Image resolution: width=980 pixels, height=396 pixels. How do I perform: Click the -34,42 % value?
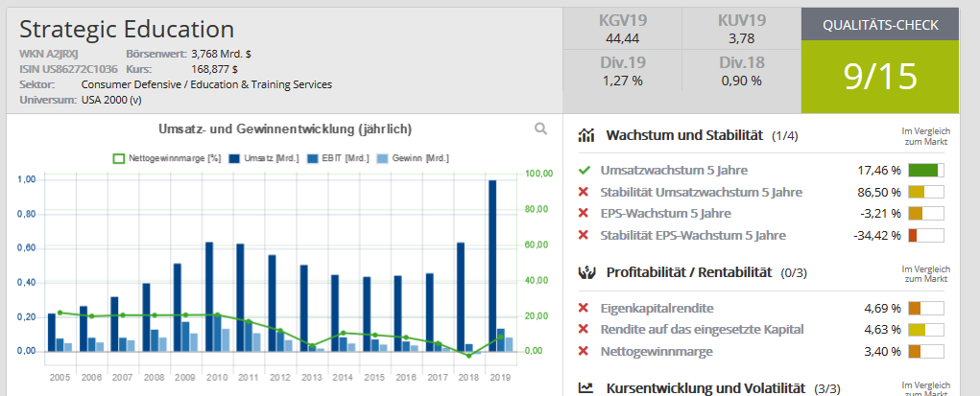point(877,236)
